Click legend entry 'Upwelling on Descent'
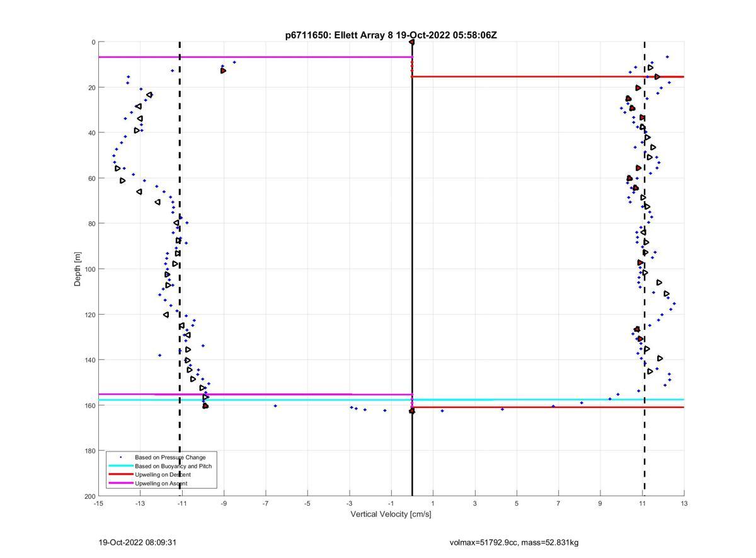 (x=163, y=475)
